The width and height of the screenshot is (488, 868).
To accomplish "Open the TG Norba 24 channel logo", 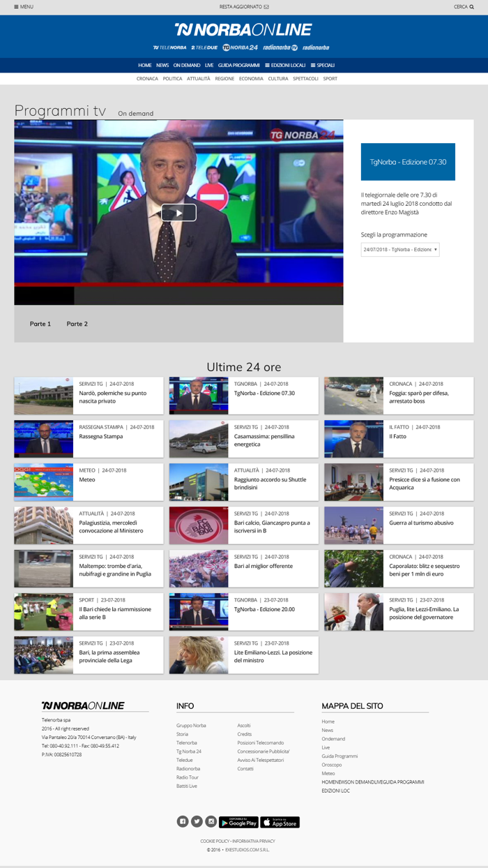I will click(240, 47).
